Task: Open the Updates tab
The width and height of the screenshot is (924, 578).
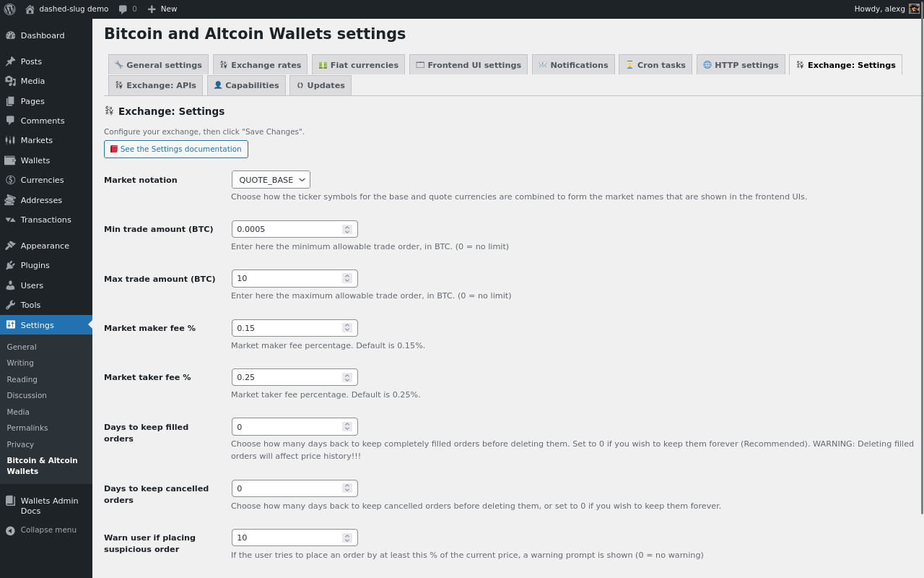Action: pyautogui.click(x=321, y=85)
